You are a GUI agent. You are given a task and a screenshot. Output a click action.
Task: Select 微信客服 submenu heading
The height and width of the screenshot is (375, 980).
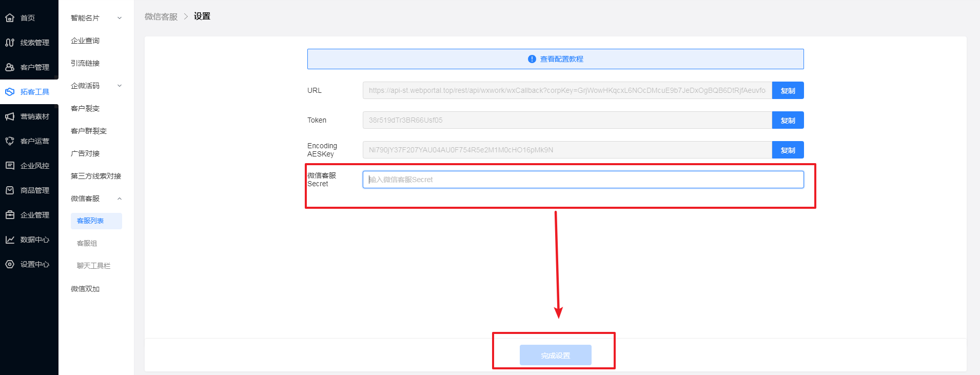(x=85, y=199)
